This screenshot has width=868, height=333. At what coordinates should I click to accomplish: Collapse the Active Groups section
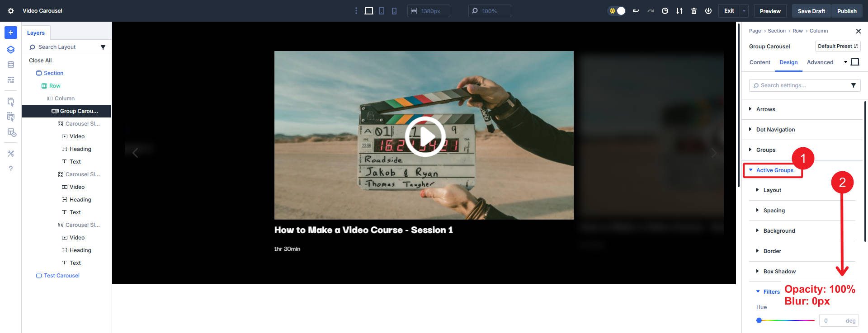coord(774,170)
